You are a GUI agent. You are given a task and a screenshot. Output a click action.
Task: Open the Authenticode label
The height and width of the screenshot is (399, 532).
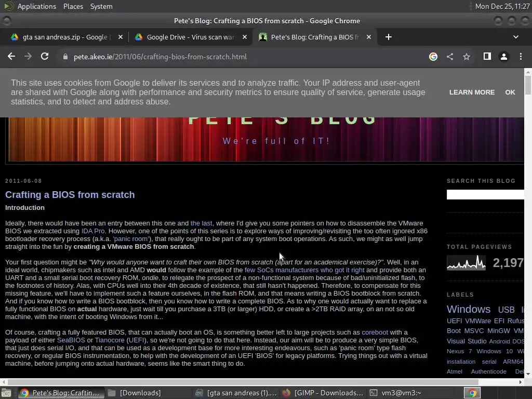point(488,371)
